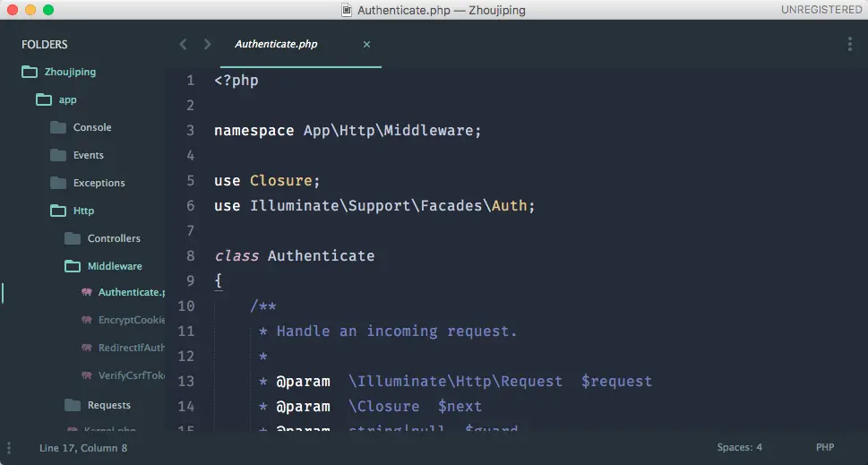Expand the Requests folder
The width and height of the screenshot is (868, 465).
[109, 405]
